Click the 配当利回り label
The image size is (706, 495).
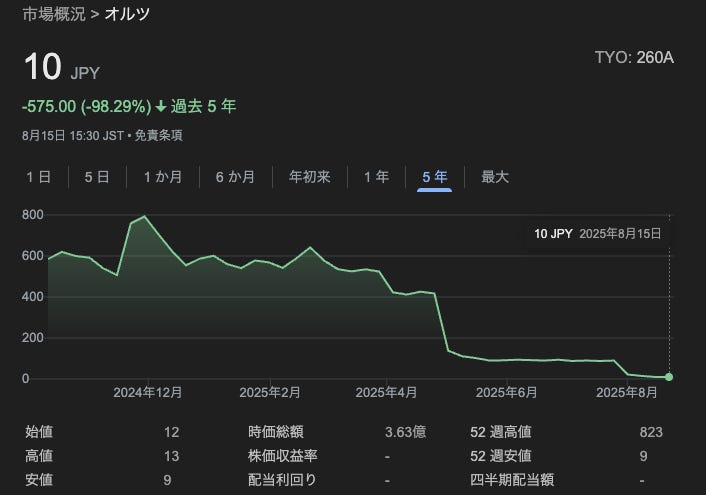click(x=282, y=480)
